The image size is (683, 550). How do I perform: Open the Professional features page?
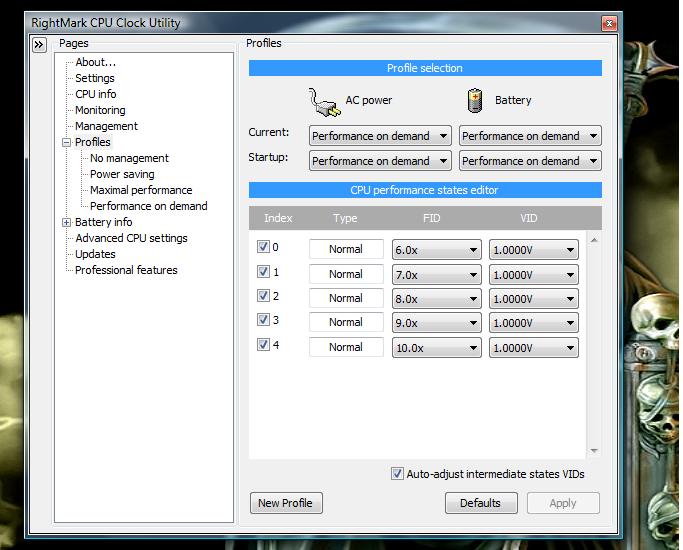126,270
